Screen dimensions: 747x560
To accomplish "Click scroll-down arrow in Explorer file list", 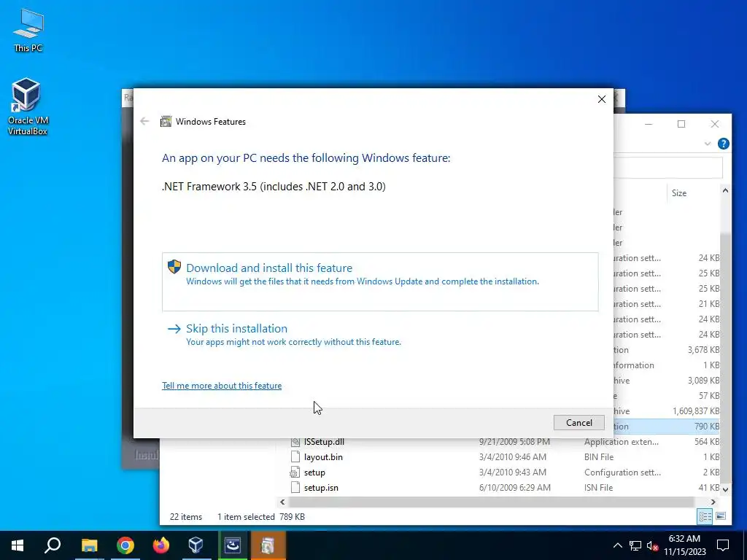I will (x=725, y=489).
